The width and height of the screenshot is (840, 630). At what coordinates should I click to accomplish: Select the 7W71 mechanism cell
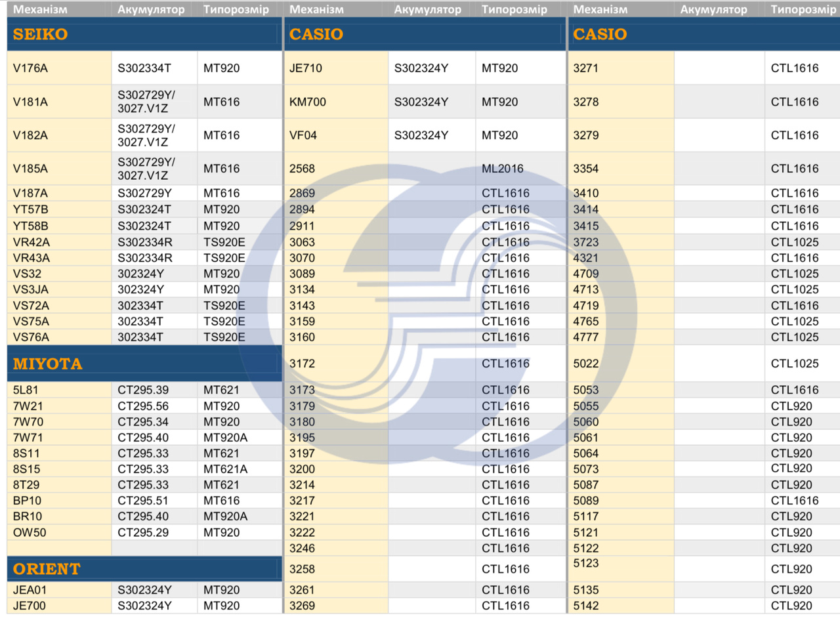[28, 438]
